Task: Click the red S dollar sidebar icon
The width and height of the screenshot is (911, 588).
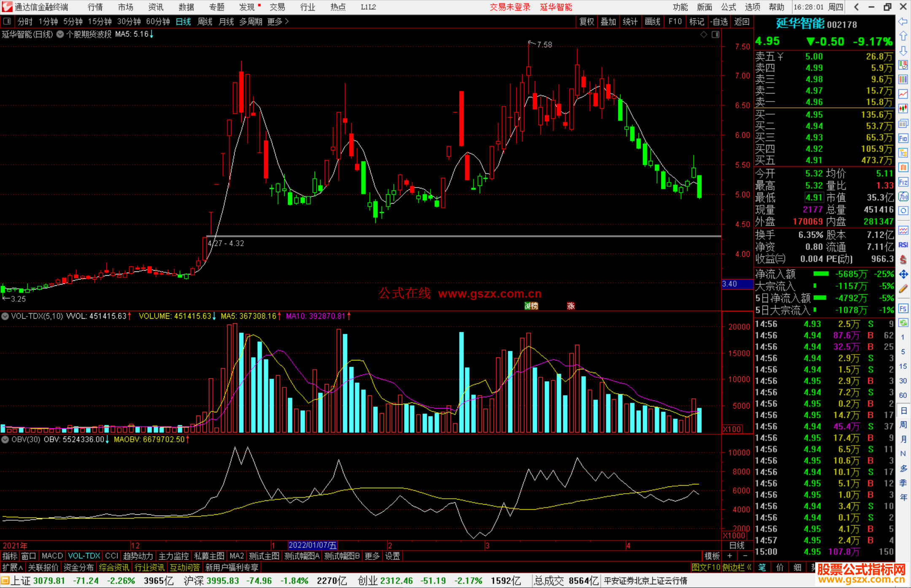Action: [x=903, y=260]
